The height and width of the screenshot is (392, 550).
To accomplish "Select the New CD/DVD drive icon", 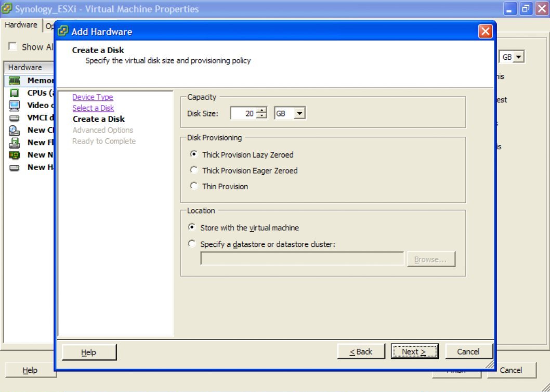I will coord(15,130).
